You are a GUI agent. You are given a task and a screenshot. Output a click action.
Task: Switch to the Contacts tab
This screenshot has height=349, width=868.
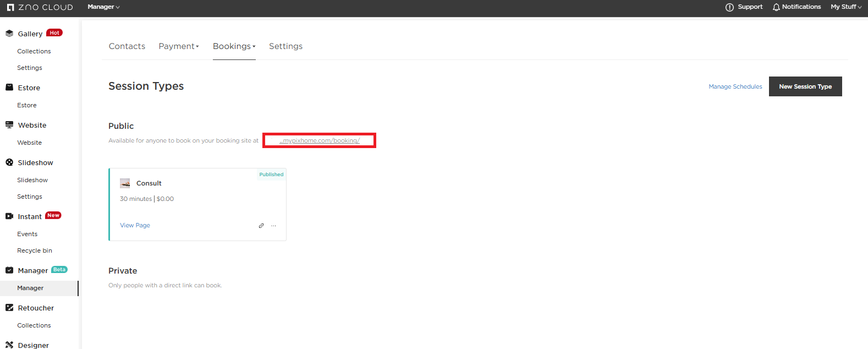[127, 46]
